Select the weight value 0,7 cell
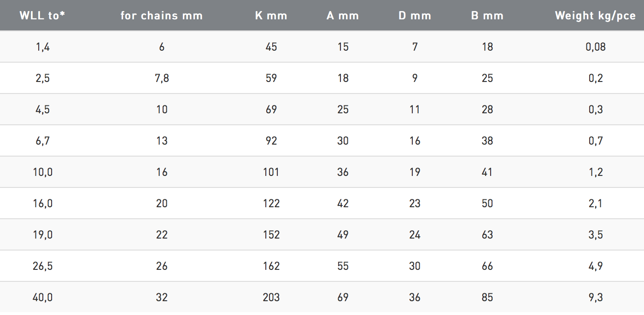The height and width of the screenshot is (315, 644). coord(596,141)
